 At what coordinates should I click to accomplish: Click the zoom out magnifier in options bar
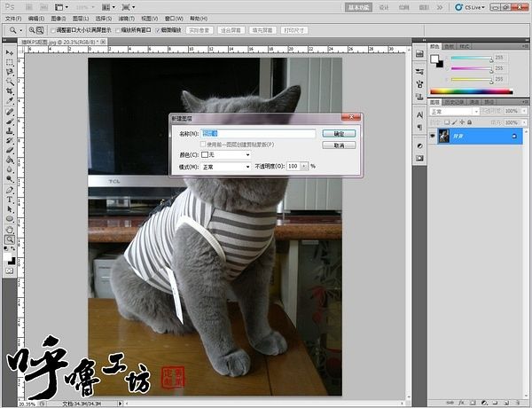click(x=38, y=29)
